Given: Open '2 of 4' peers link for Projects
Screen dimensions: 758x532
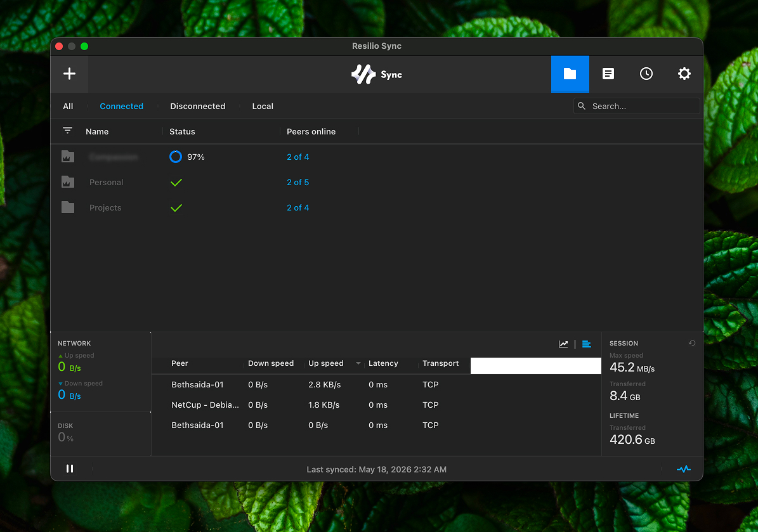Looking at the screenshot, I should tap(297, 207).
